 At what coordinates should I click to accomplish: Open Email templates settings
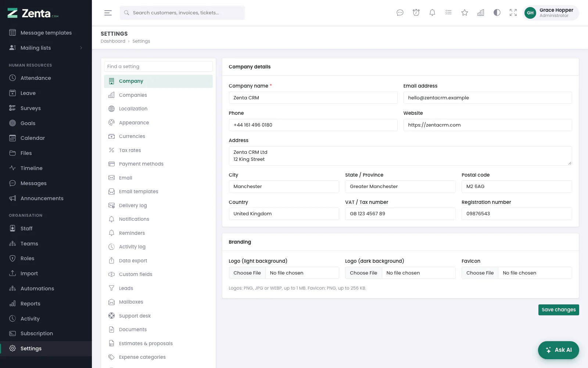158,192
